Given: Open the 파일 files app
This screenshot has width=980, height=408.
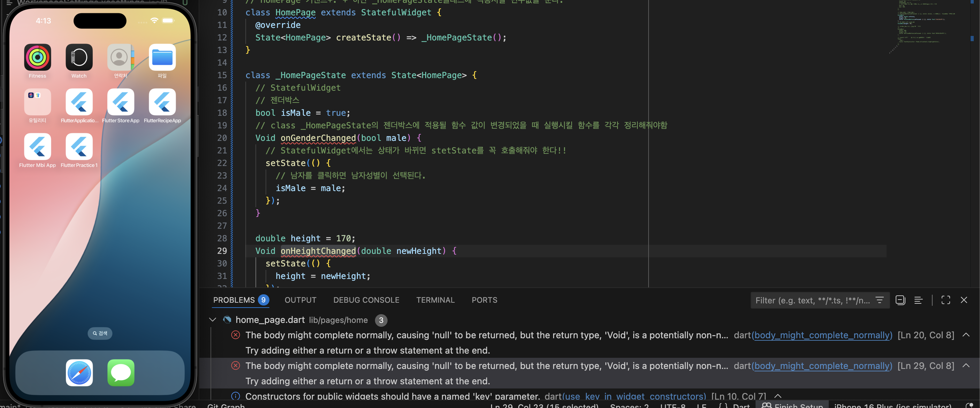Looking at the screenshot, I should click(162, 58).
